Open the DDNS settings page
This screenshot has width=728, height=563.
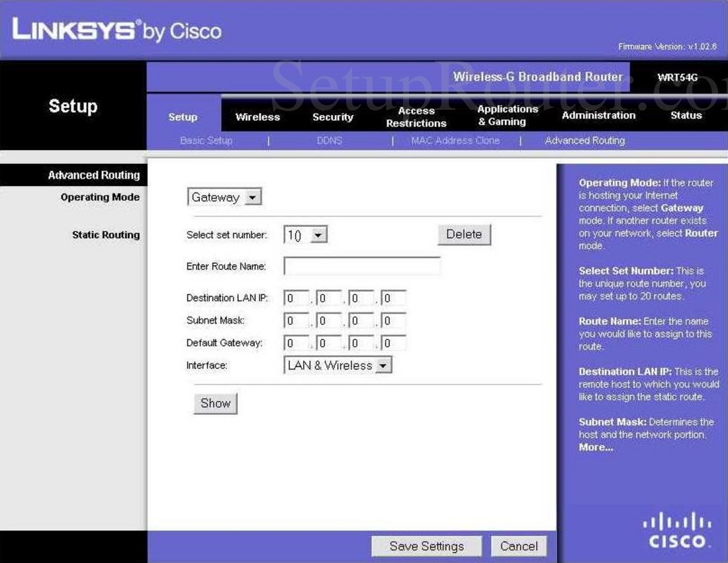point(330,140)
